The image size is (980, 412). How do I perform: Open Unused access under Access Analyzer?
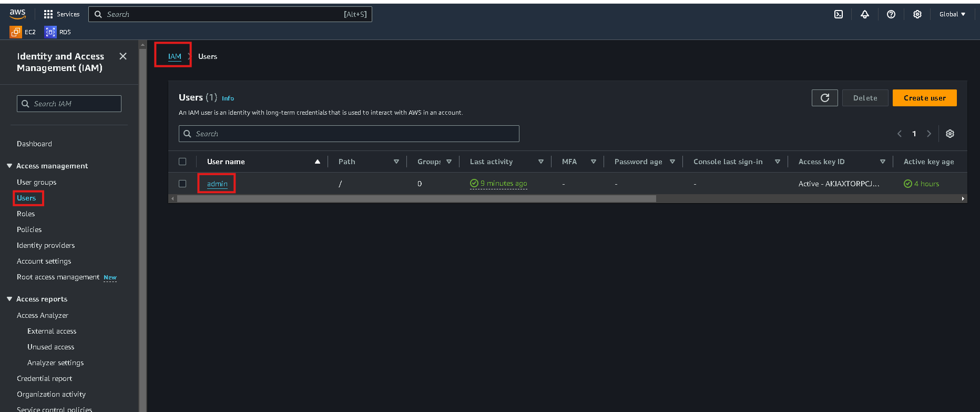(50, 347)
